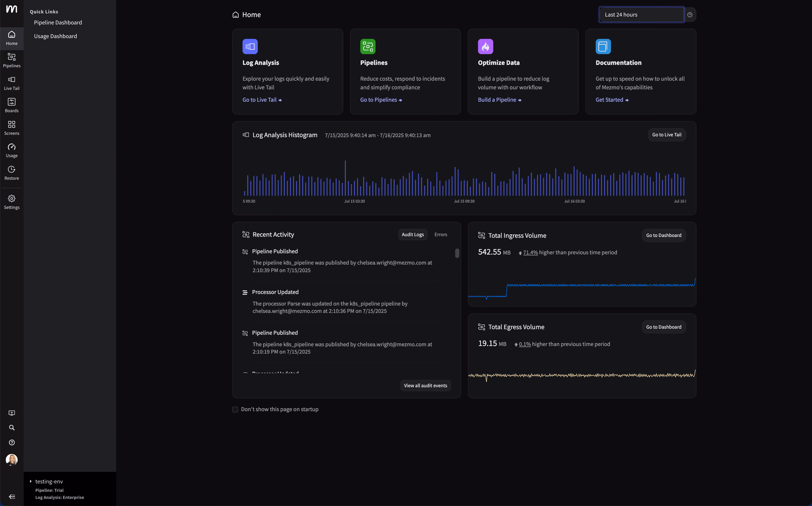
Task: Open Pipelines in the sidebar
Action: (12, 61)
